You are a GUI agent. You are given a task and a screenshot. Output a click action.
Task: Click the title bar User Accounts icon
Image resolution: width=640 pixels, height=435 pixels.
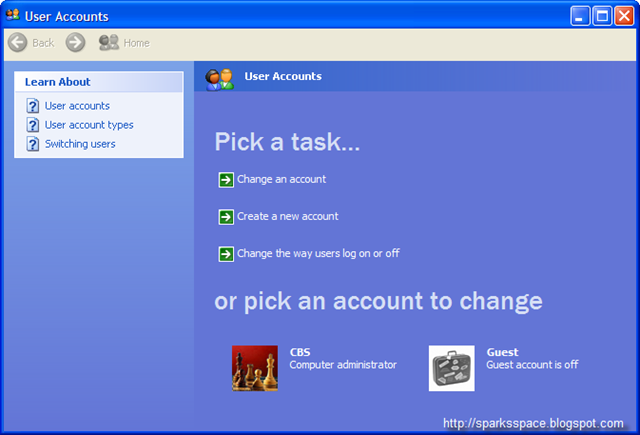(13, 15)
